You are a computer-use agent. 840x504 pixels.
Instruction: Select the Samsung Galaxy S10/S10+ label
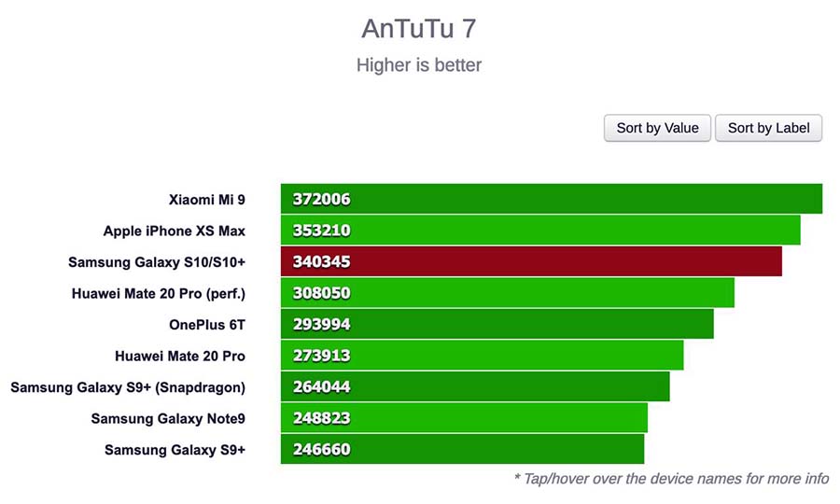(157, 262)
